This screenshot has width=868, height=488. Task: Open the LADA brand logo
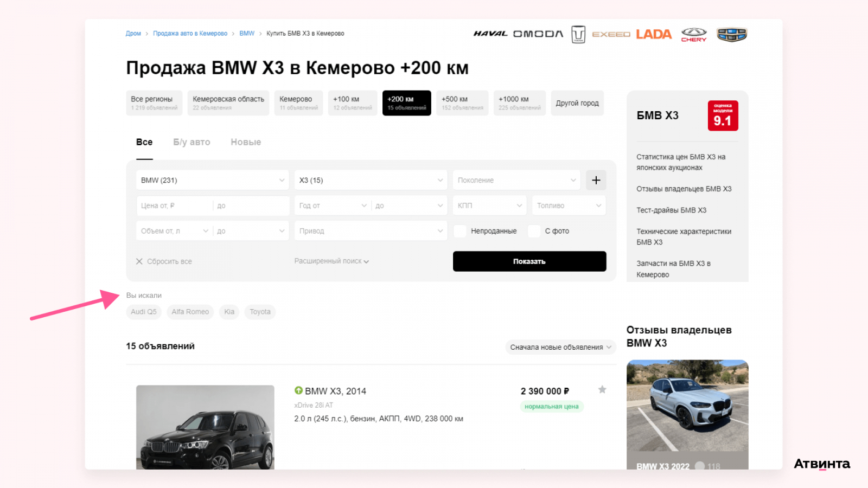pos(654,34)
